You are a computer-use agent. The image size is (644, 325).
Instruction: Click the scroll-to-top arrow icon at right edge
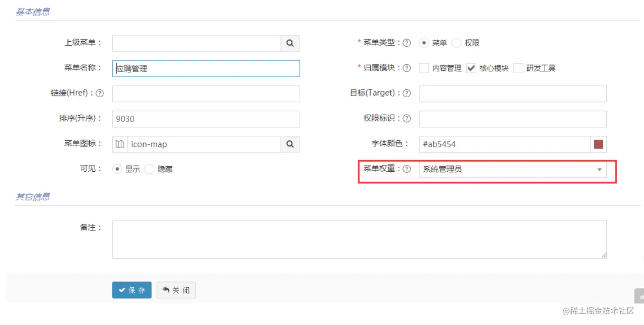coord(639,296)
